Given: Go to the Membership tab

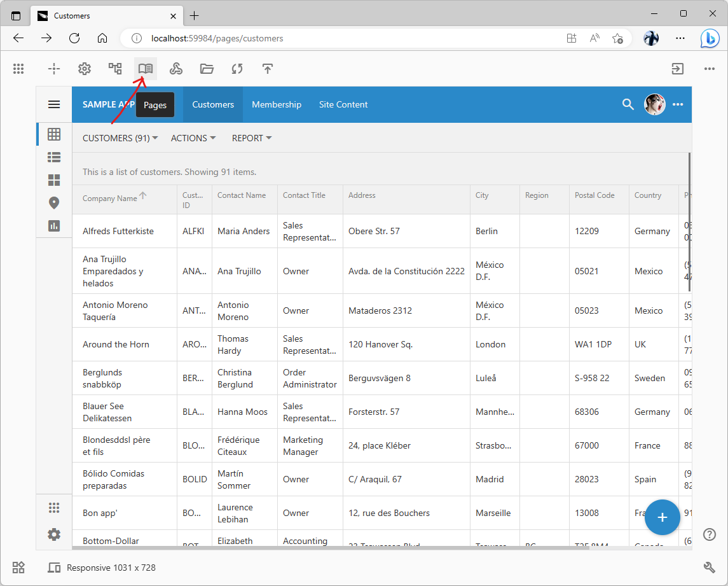Looking at the screenshot, I should pyautogui.click(x=277, y=104).
